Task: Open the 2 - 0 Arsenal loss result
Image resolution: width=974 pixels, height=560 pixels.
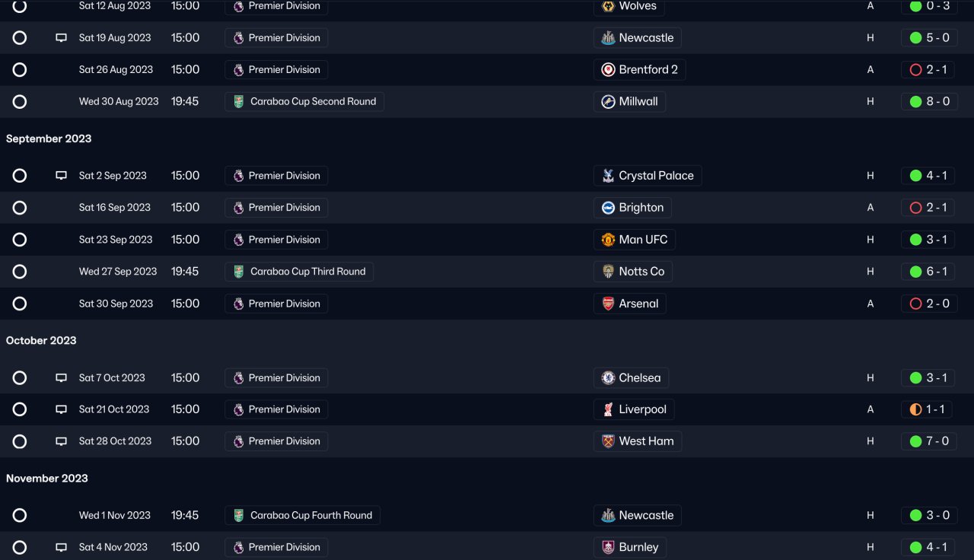Action: pyautogui.click(x=929, y=304)
